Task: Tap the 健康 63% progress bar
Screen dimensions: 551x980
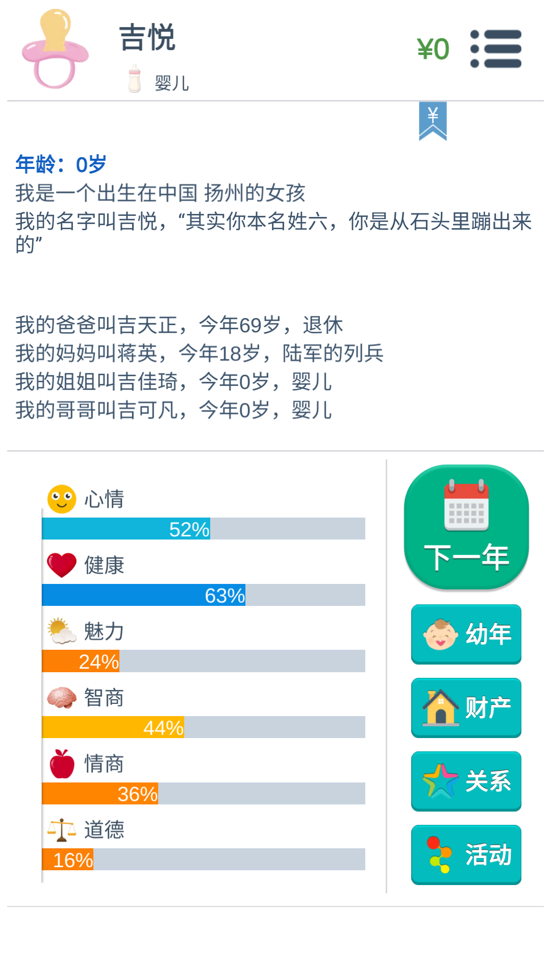Action: coord(204,595)
